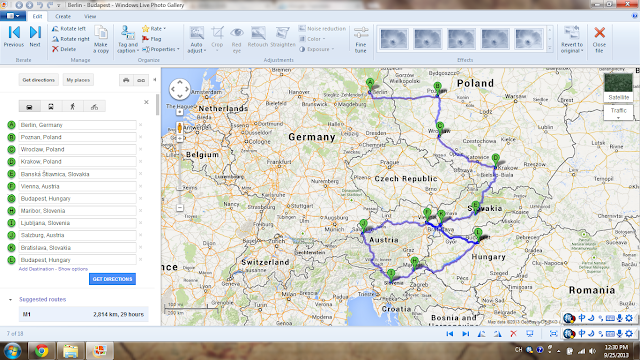This screenshot has width=640, height=360.
Task: Go to Next photo
Action: (x=35, y=37)
